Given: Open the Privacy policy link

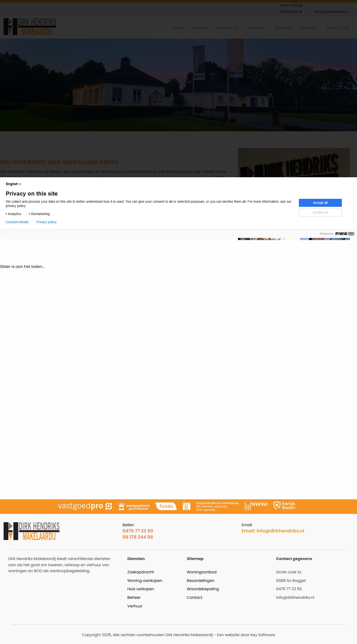Looking at the screenshot, I should 46,222.
